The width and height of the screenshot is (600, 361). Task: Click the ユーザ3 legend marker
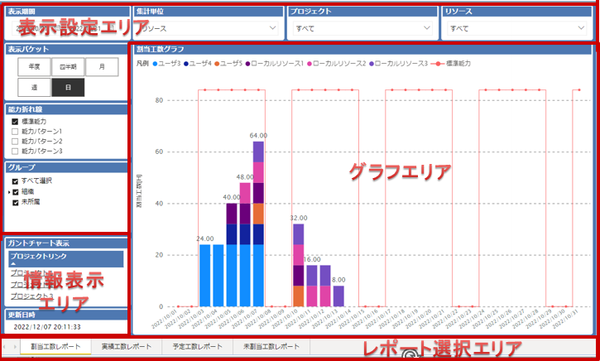[155, 64]
